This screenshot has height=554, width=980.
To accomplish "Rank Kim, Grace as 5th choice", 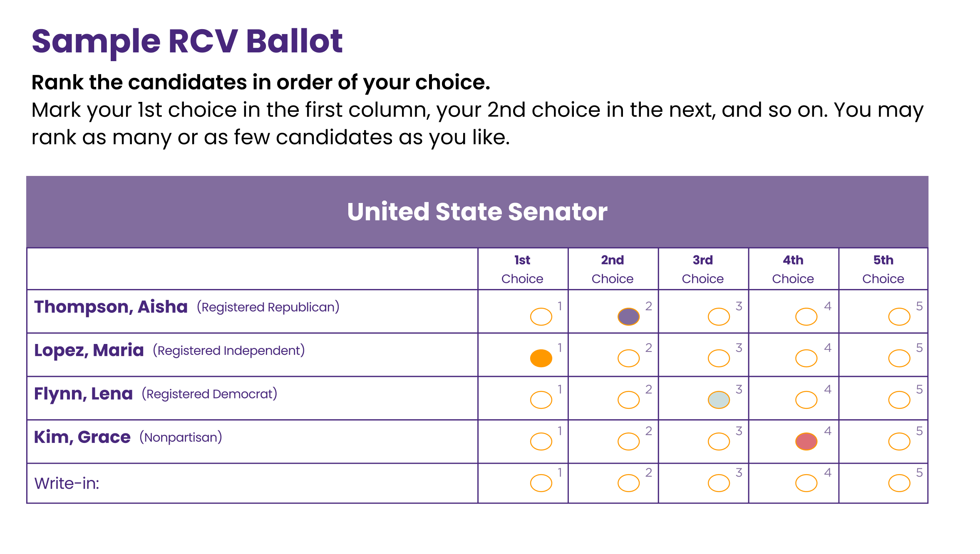I will click(899, 441).
